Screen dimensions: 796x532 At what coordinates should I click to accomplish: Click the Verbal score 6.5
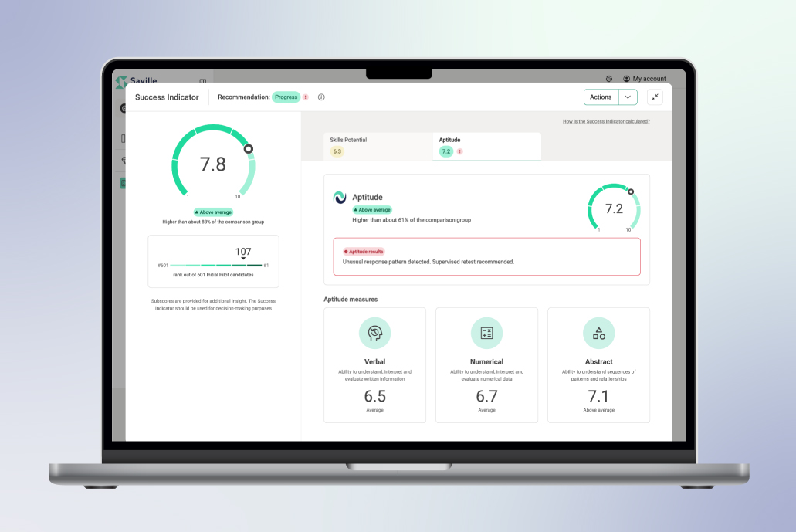pos(375,396)
